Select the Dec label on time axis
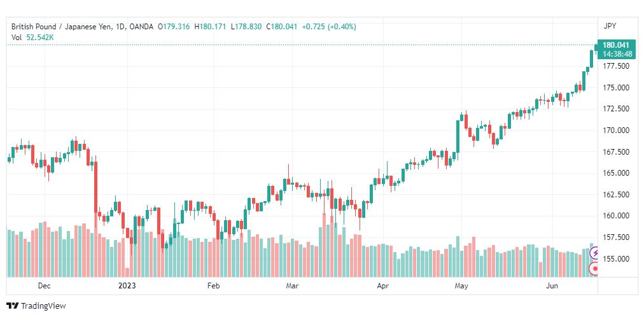Screen dimensions: 644x317 [43, 286]
